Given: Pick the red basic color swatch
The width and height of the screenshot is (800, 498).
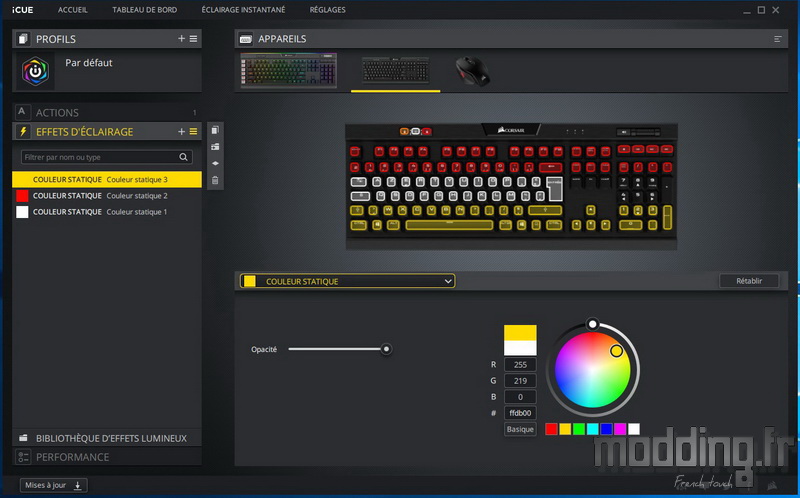Looking at the screenshot, I should tap(551, 429).
